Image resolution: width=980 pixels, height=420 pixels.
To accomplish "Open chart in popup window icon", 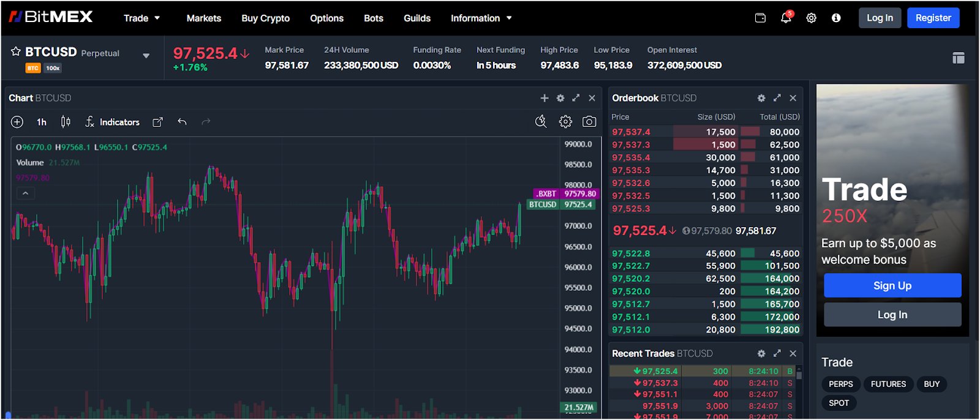I will click(157, 122).
